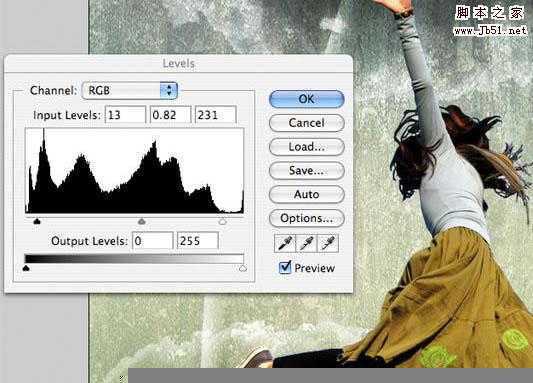Focus the output levels field showing 0
This screenshot has width=533, height=383.
click(153, 241)
